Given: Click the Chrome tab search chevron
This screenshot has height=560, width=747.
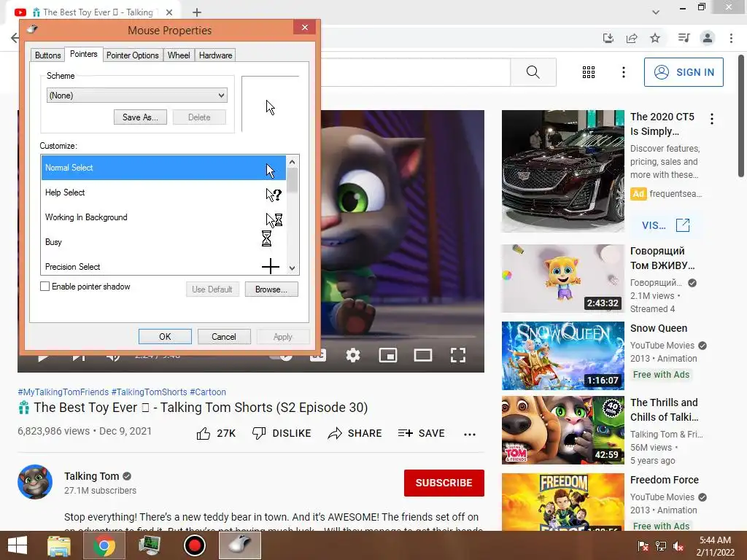Looking at the screenshot, I should point(656,12).
